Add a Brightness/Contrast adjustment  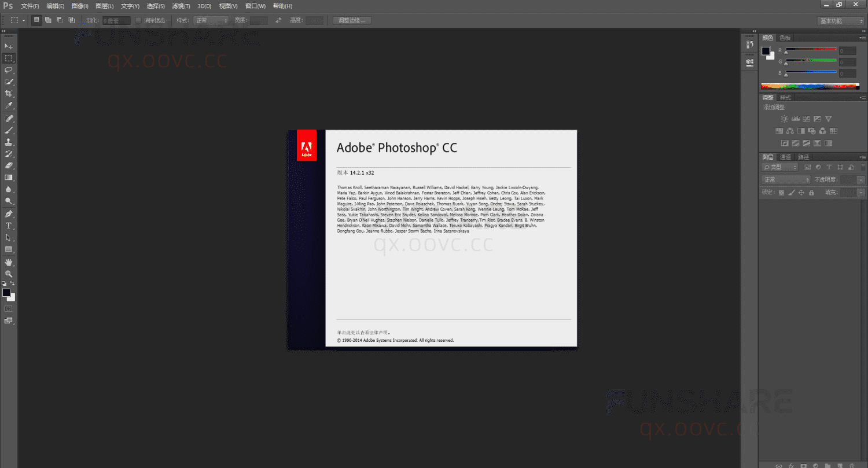(784, 119)
